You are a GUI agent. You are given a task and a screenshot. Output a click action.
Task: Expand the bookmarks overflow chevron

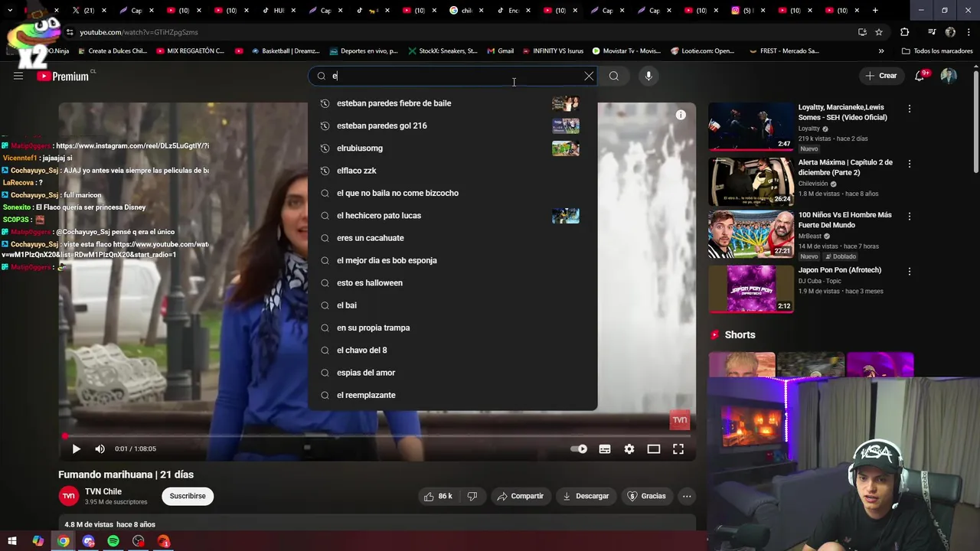pyautogui.click(x=881, y=51)
